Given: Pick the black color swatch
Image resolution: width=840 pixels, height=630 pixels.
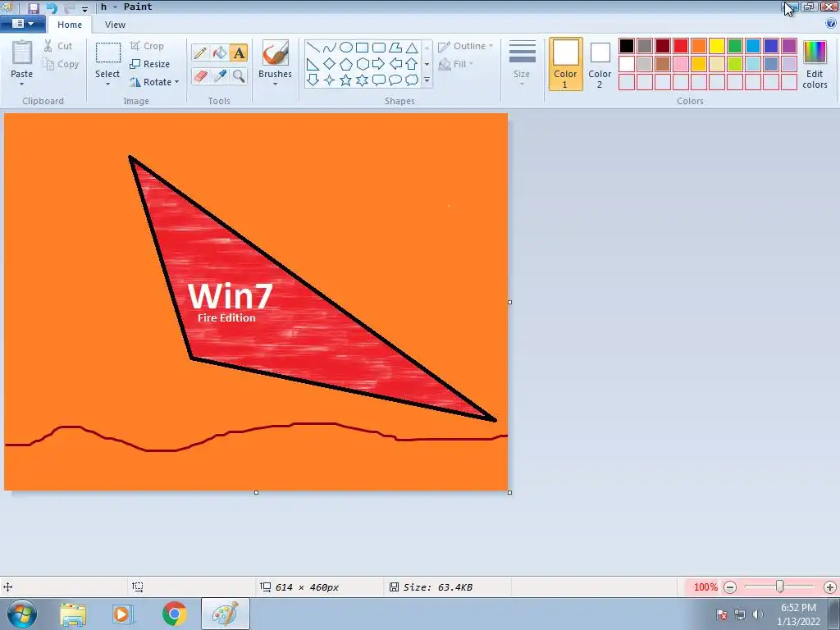Looking at the screenshot, I should (x=627, y=46).
